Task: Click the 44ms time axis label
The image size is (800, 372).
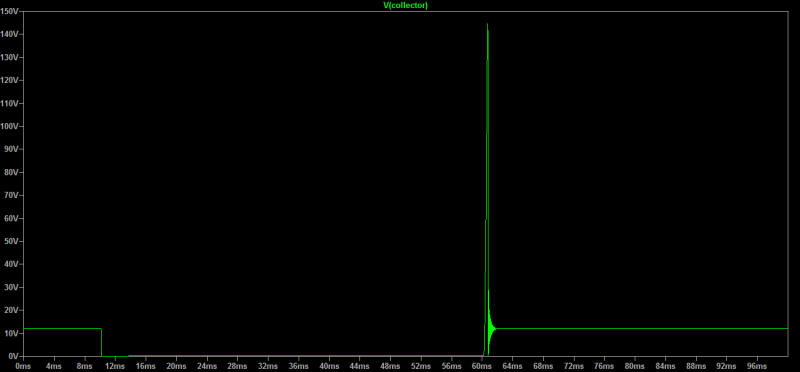Action: pyautogui.click(x=360, y=366)
